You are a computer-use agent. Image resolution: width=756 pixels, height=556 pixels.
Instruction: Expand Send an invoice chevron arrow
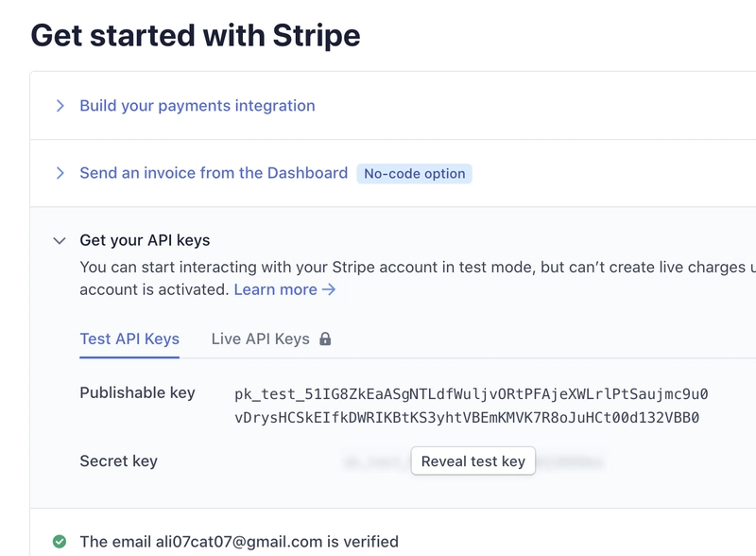tap(60, 173)
